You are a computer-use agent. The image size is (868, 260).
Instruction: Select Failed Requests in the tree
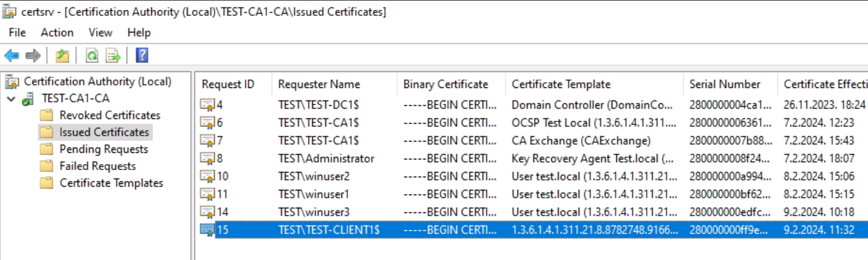click(x=97, y=166)
